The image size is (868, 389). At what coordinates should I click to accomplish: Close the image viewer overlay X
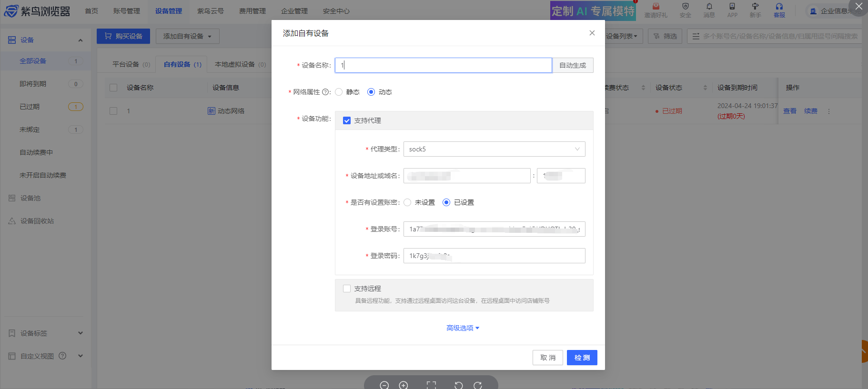[x=858, y=7]
